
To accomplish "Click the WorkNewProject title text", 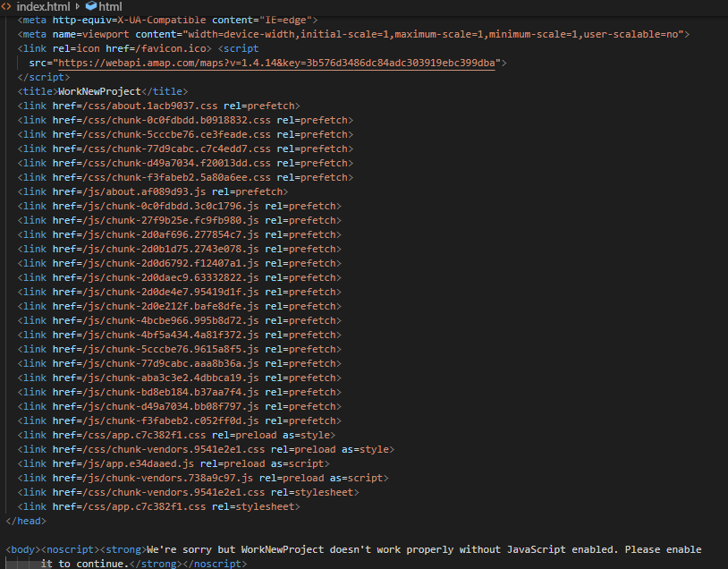I will (x=99, y=91).
